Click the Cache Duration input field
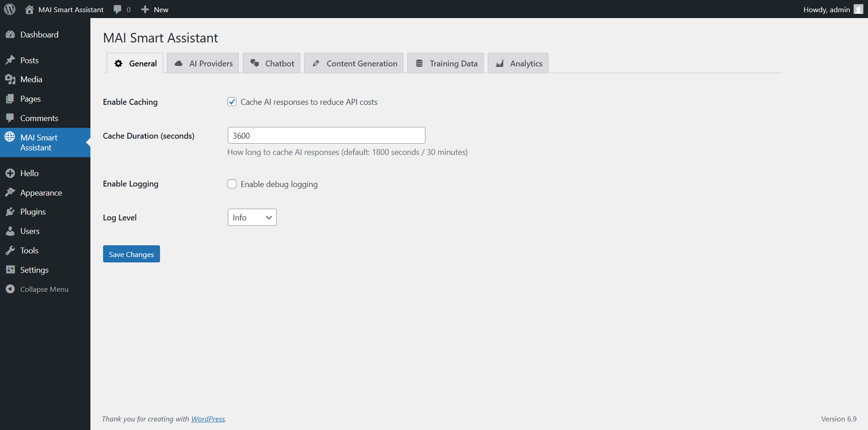868x430 pixels. click(326, 136)
